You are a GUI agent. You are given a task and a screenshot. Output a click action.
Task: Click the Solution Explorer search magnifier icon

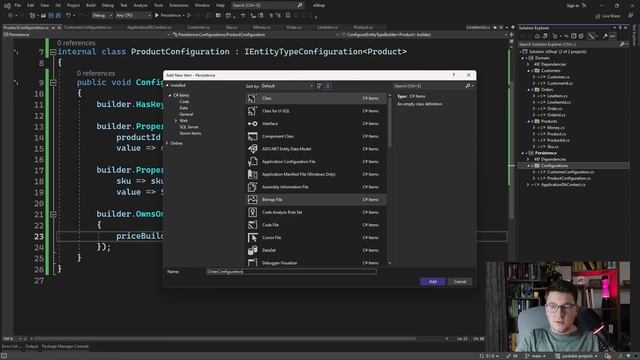click(622, 44)
